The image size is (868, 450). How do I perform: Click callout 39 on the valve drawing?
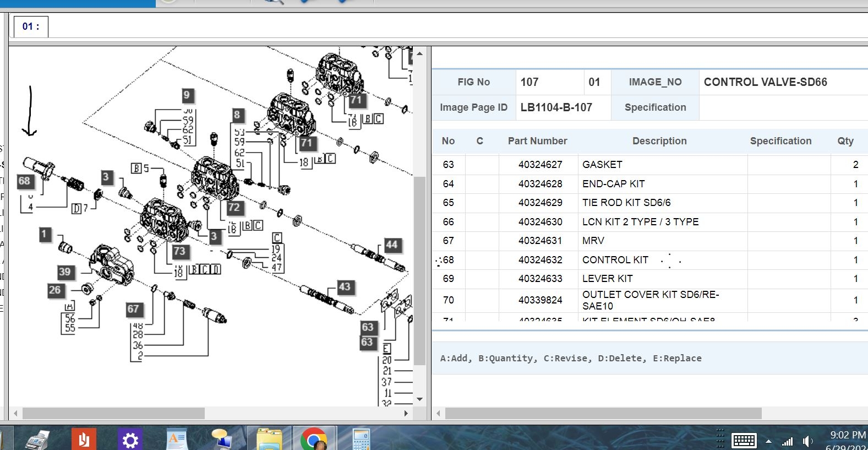tap(65, 272)
